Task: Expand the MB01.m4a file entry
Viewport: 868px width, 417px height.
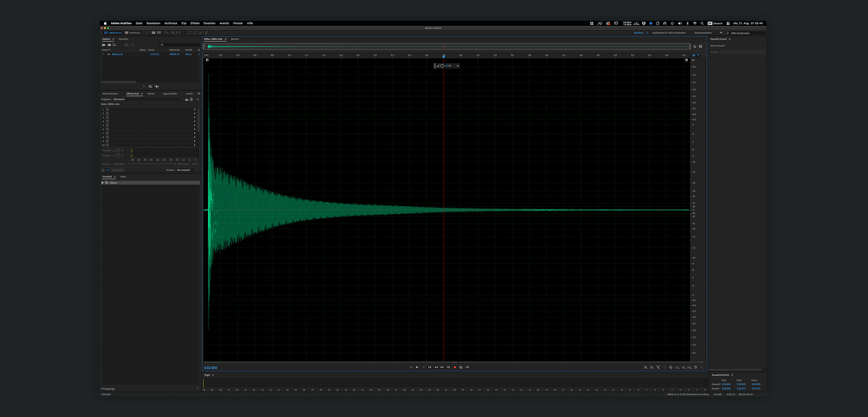Action: click(x=103, y=54)
